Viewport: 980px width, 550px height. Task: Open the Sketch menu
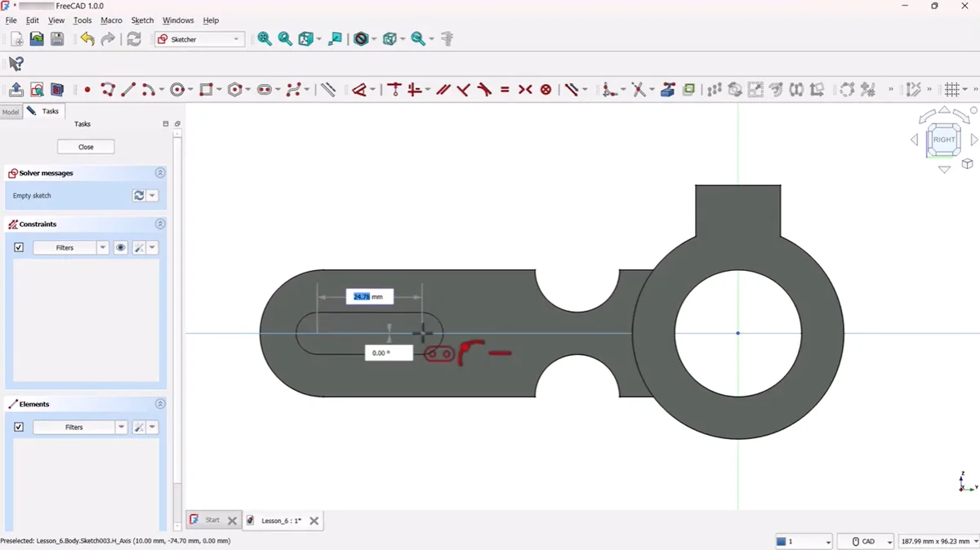click(x=142, y=20)
